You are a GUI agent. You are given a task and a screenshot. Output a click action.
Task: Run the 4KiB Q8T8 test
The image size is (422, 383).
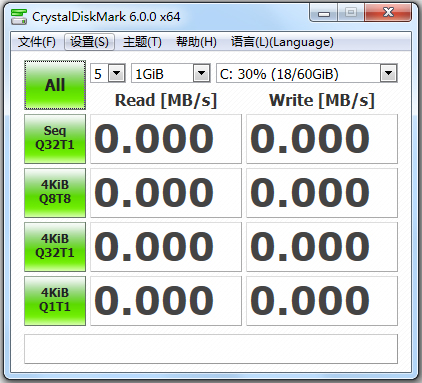tap(55, 193)
